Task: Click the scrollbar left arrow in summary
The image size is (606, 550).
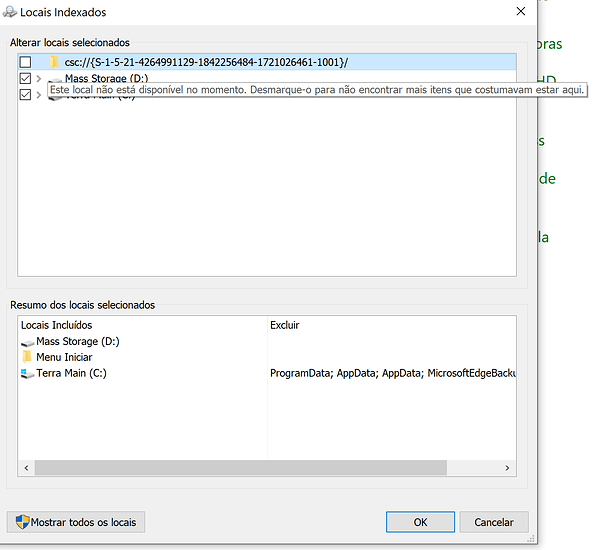Action: coord(25,467)
